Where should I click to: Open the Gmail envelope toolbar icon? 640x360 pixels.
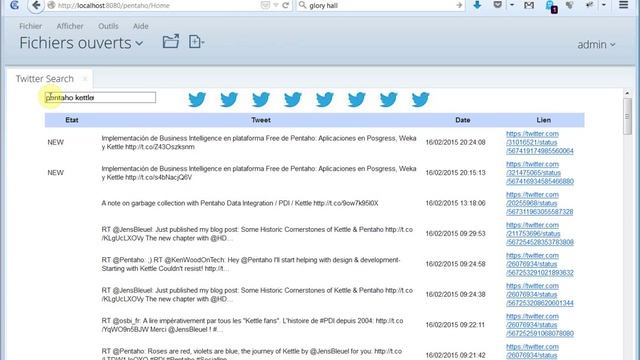pos(529,5)
